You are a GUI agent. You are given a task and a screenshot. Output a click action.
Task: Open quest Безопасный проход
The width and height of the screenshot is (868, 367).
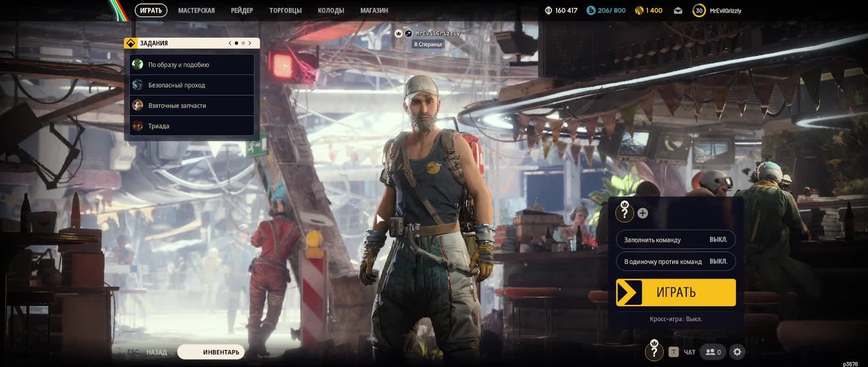pos(192,85)
